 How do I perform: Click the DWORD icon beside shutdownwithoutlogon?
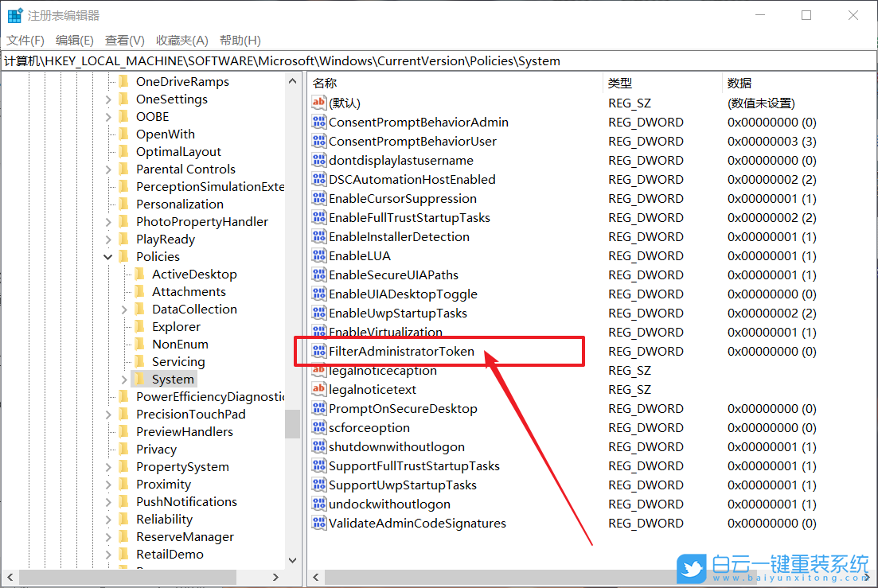coord(319,446)
